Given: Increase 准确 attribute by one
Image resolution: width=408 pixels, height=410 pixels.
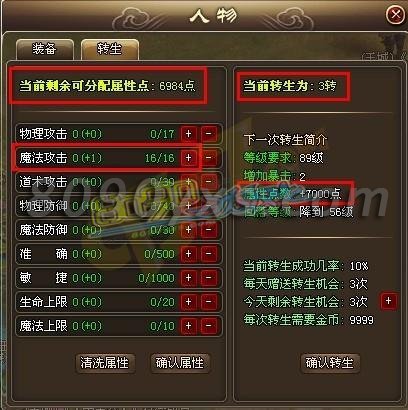Looking at the screenshot, I should tap(189, 254).
